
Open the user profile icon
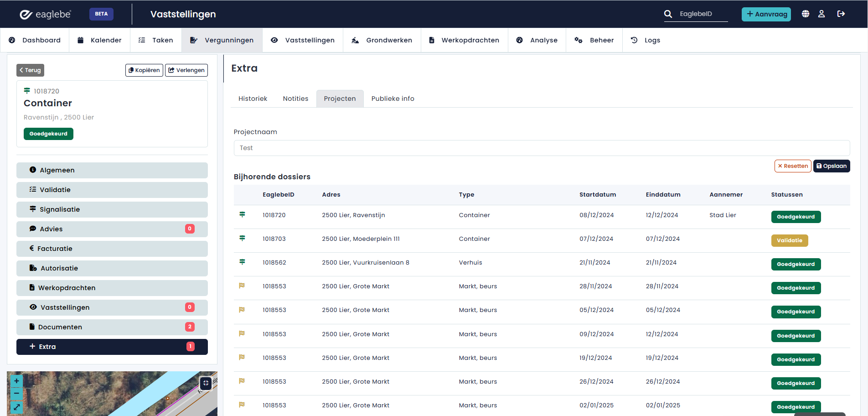click(x=821, y=14)
